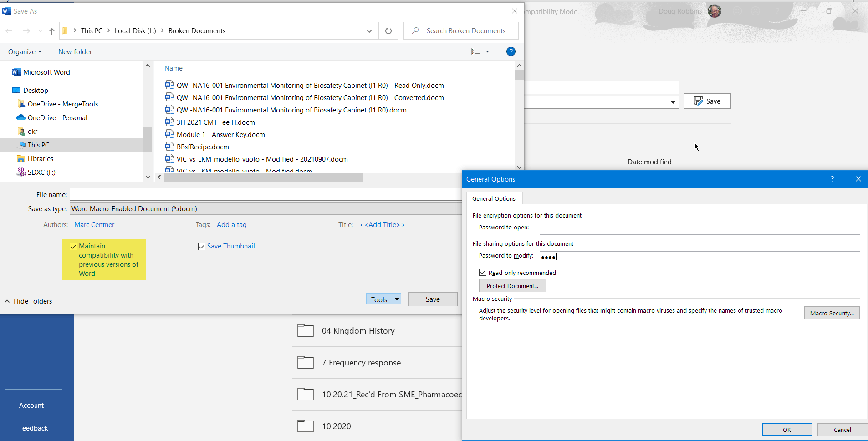Open OneDrive - MergeTools in tree
The width and height of the screenshot is (868, 441).
click(63, 104)
